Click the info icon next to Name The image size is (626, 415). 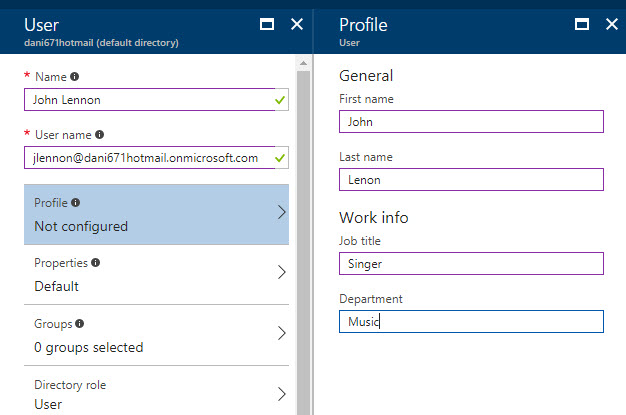point(74,76)
